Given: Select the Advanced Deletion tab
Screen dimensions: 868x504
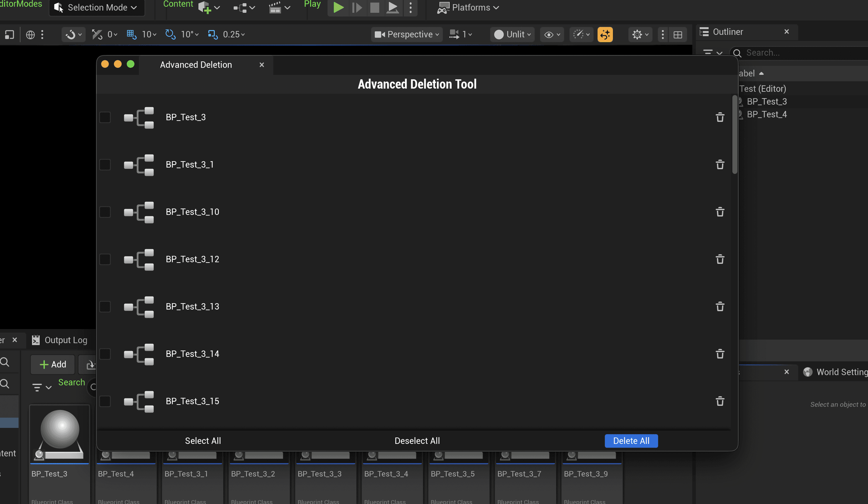Looking at the screenshot, I should pyautogui.click(x=196, y=65).
